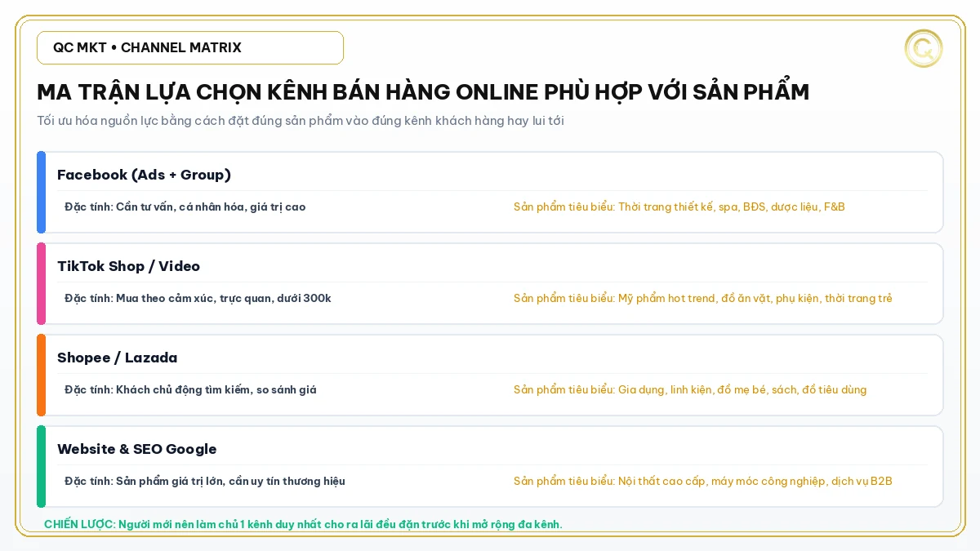Click 'Sản phẩm tiêu biểu: Gia dụng, linh kiện' text
Image resolution: width=980 pixels, height=551 pixels.
(x=690, y=390)
